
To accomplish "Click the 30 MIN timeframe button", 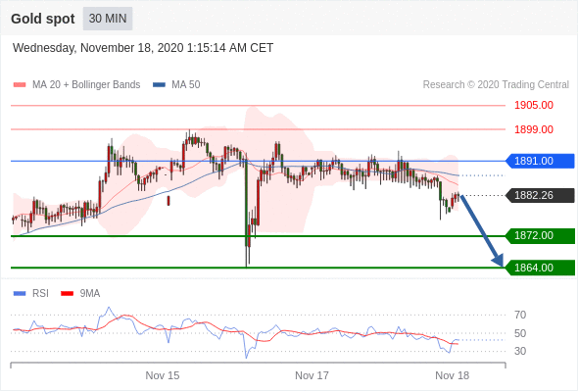I will tap(108, 19).
